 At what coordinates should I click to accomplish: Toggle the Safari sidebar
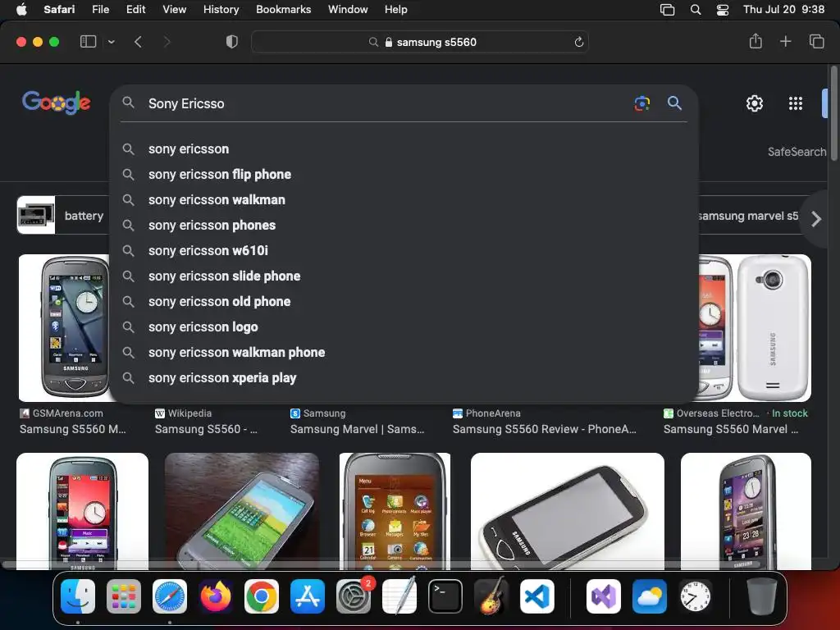coord(88,42)
